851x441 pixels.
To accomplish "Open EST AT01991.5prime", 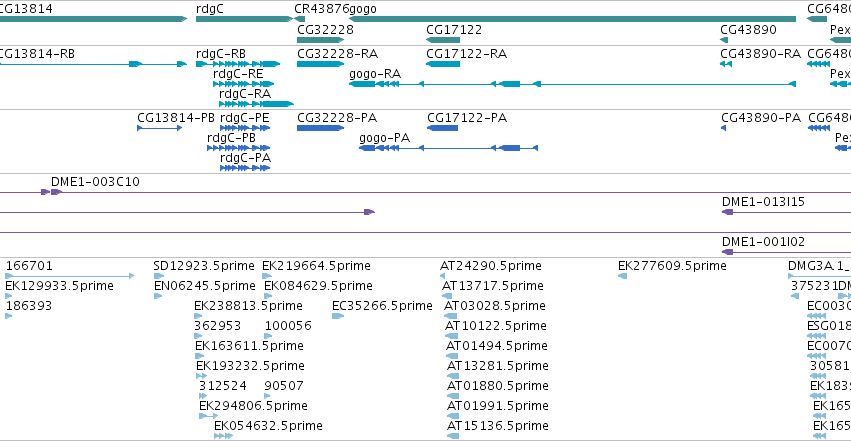I will [498, 406].
